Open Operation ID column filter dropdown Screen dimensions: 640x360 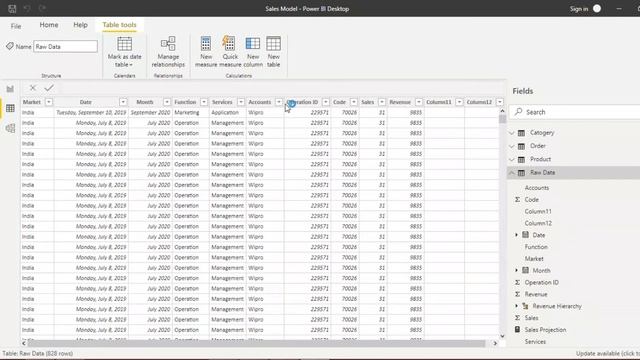point(326,102)
